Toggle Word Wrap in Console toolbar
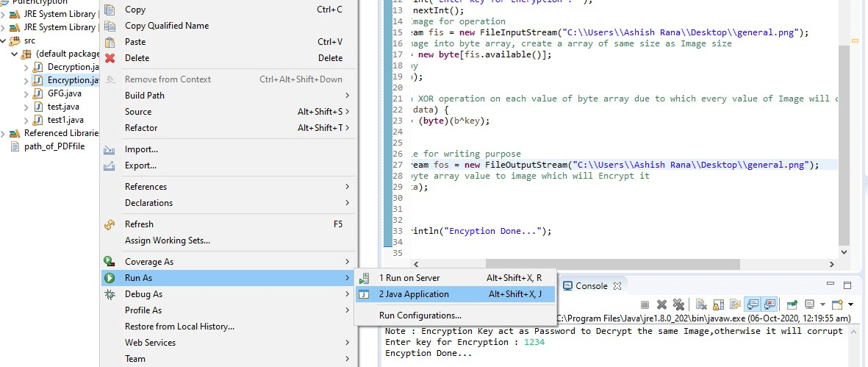The image size is (868, 367). pos(736,304)
